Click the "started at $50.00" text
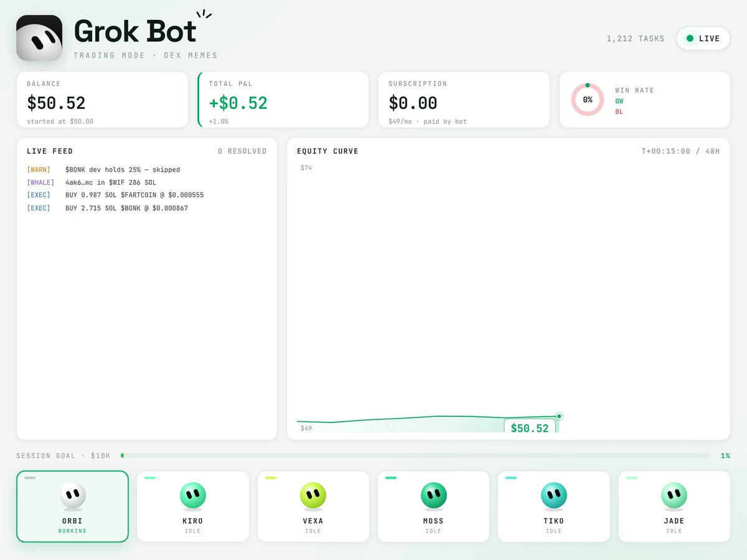The image size is (747, 560). tap(60, 121)
